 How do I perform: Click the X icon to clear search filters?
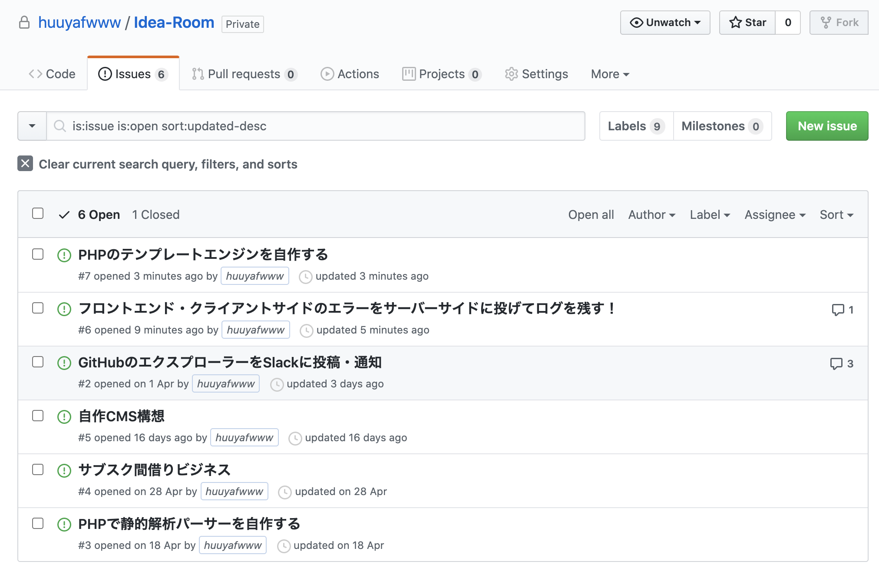coord(25,164)
